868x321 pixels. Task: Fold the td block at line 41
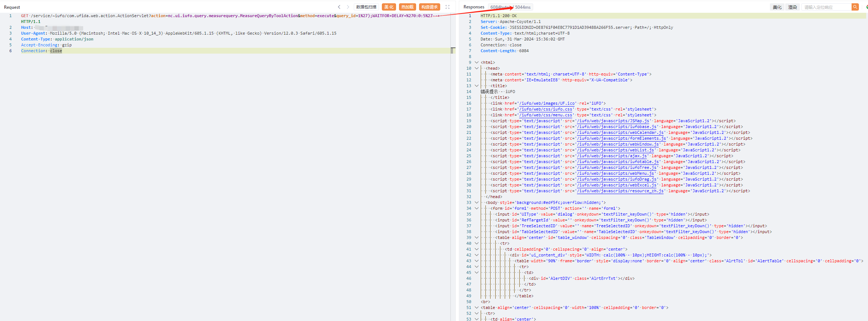(x=476, y=249)
